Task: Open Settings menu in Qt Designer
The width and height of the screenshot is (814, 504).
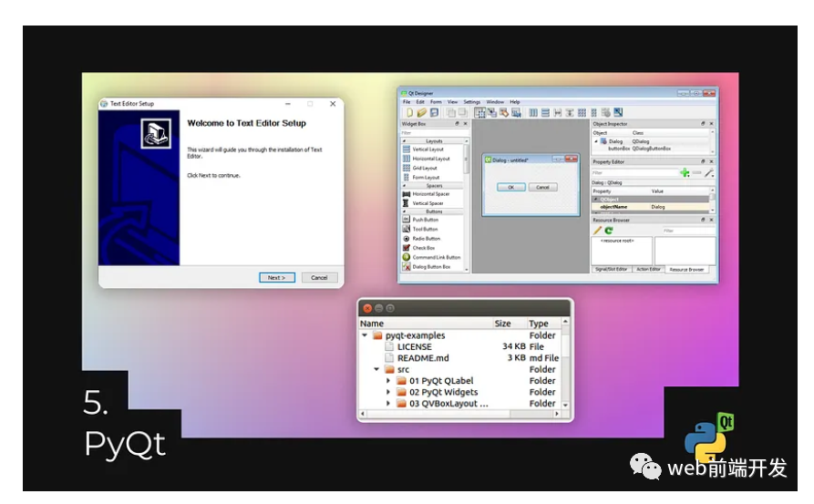Action: [x=472, y=102]
